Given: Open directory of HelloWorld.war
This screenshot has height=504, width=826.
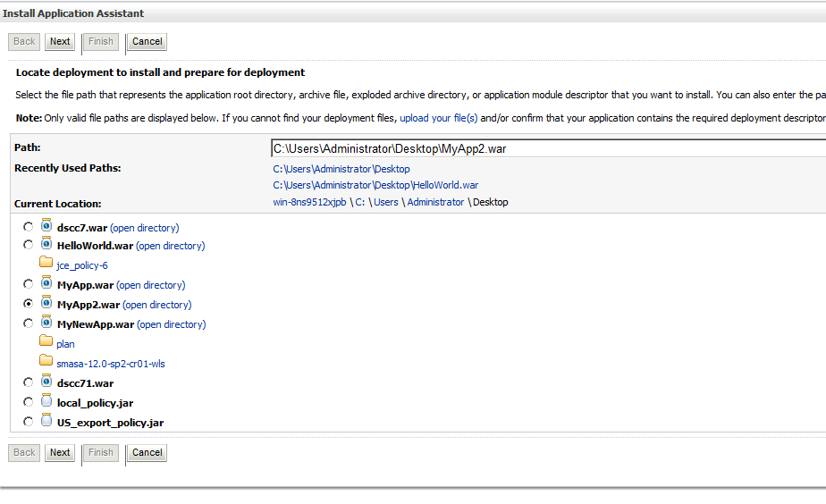Looking at the screenshot, I should point(170,246).
